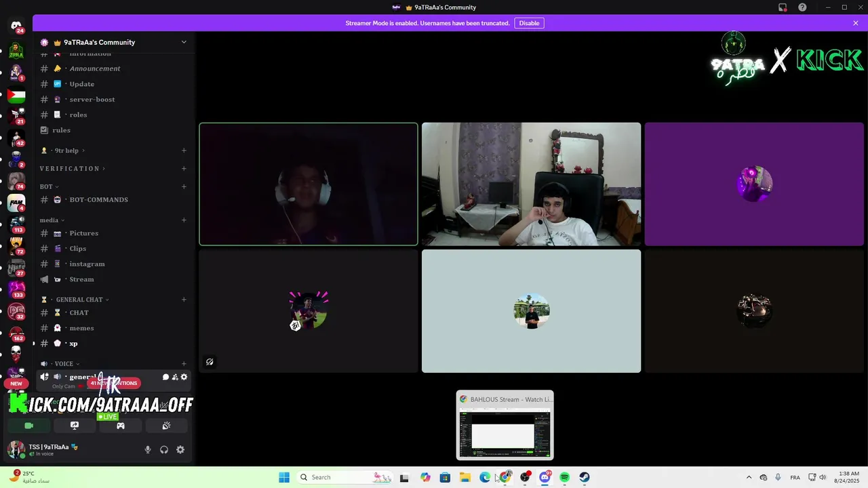This screenshot has height=488, width=868.
Task: Open the Announcement channel
Action: pyautogui.click(x=113, y=68)
